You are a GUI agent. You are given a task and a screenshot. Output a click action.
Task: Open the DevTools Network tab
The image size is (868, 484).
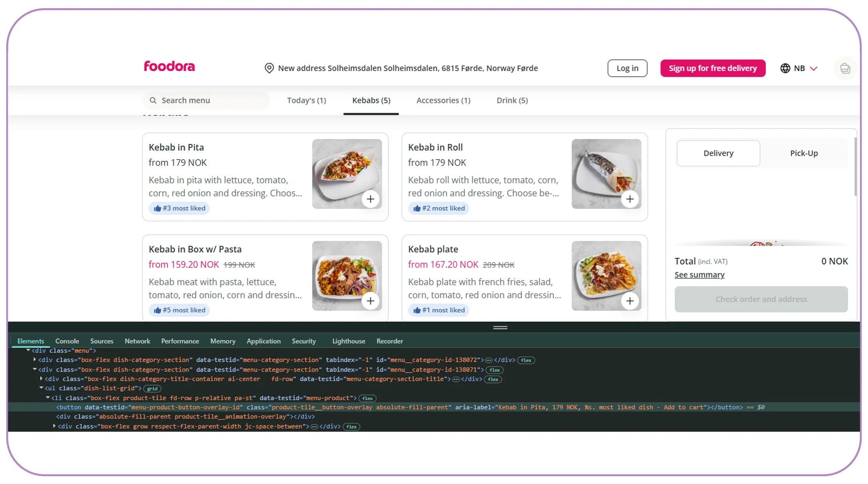click(x=137, y=341)
